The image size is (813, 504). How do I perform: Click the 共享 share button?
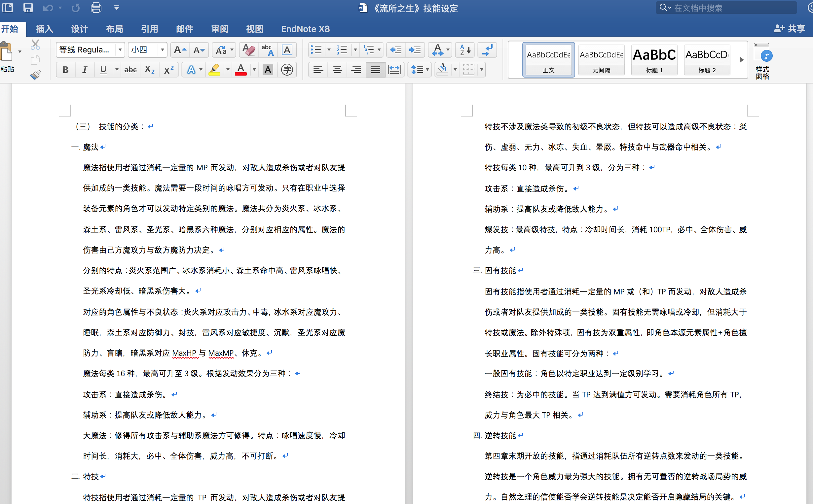pos(789,29)
